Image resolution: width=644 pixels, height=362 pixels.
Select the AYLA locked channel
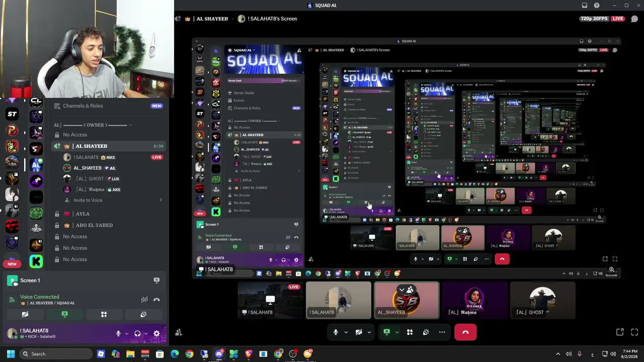click(x=109, y=214)
